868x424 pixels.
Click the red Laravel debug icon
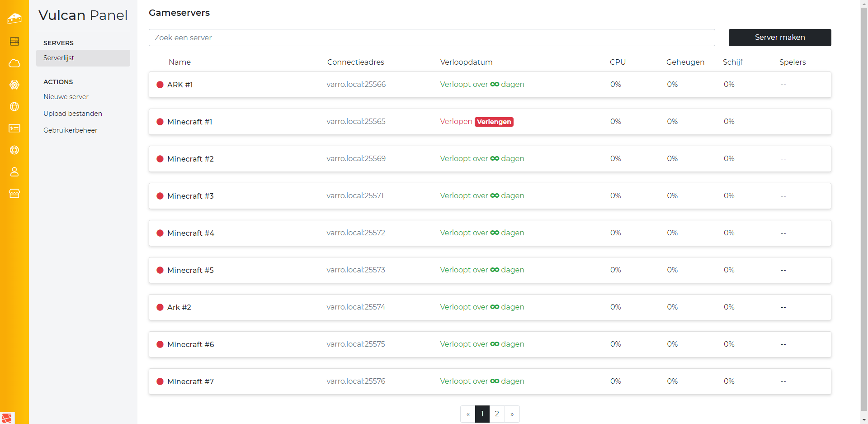pyautogui.click(x=7, y=418)
